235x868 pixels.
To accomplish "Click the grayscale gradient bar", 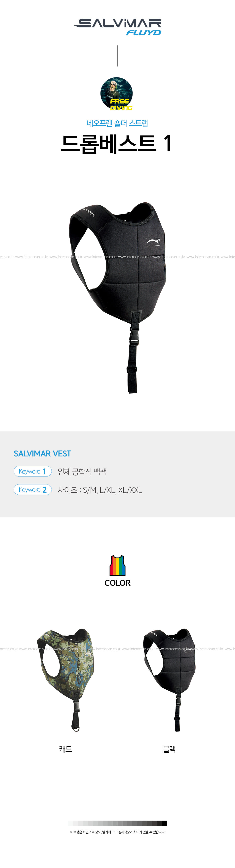I will (x=117, y=823).
